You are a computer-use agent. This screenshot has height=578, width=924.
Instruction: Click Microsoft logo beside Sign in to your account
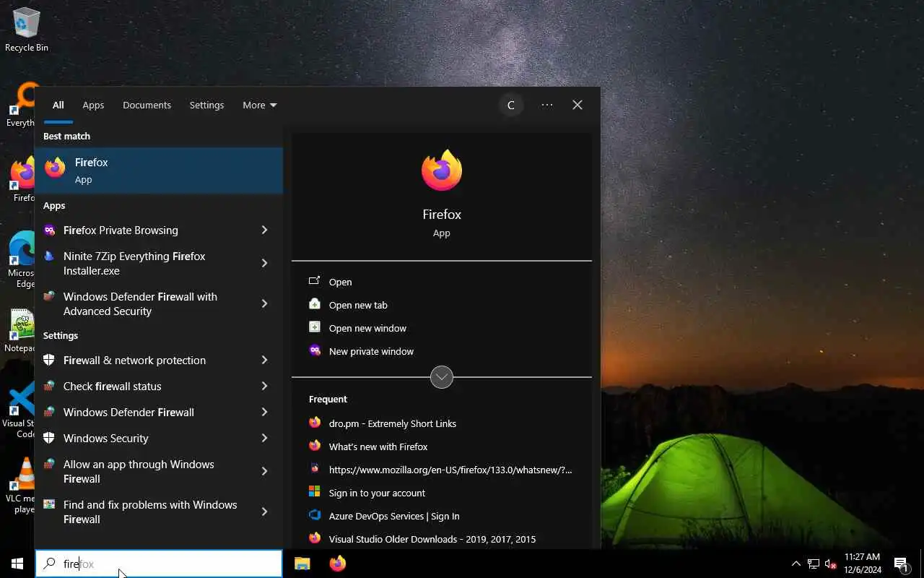[315, 492]
